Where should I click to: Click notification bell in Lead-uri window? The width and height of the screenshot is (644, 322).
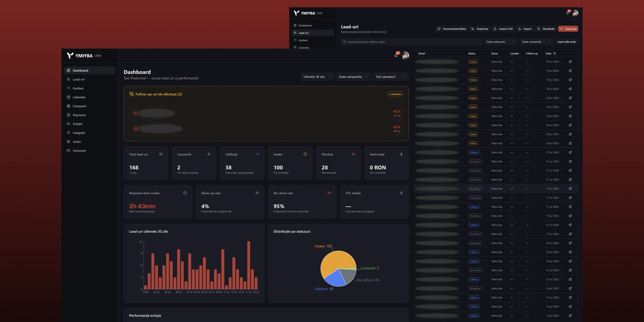568,13
